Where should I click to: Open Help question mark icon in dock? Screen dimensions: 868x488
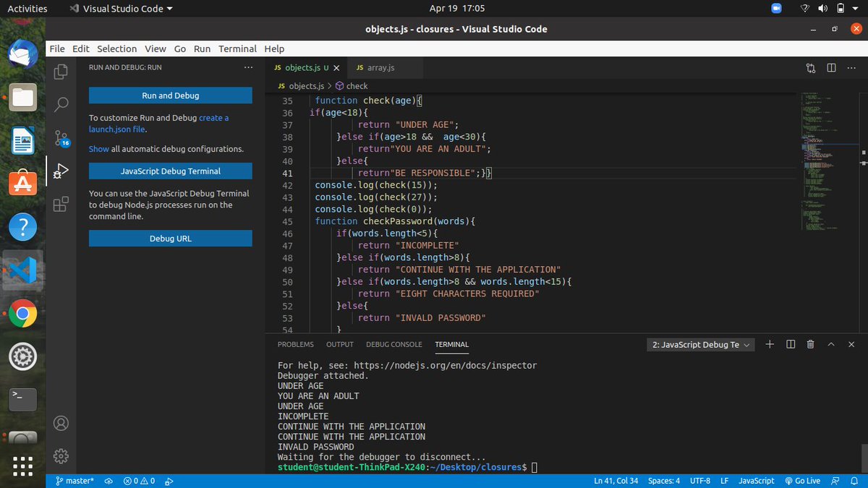click(x=22, y=226)
